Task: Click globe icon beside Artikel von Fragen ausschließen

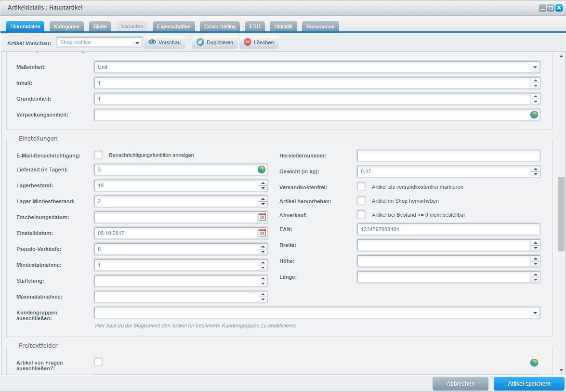Action: (x=534, y=363)
